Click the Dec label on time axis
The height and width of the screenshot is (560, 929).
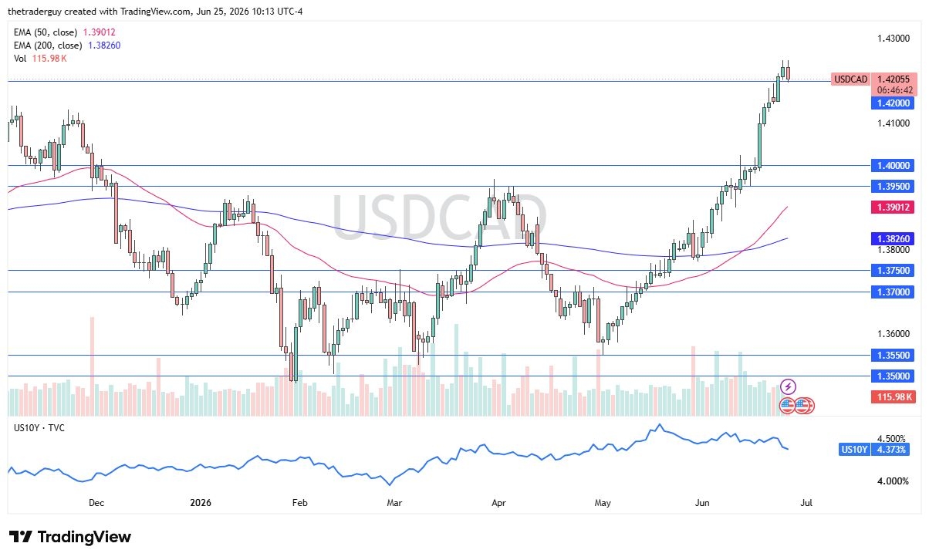pos(96,503)
